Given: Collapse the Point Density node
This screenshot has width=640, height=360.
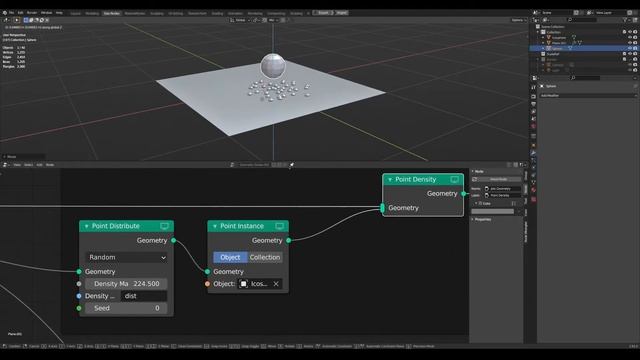Looking at the screenshot, I should click(390, 180).
